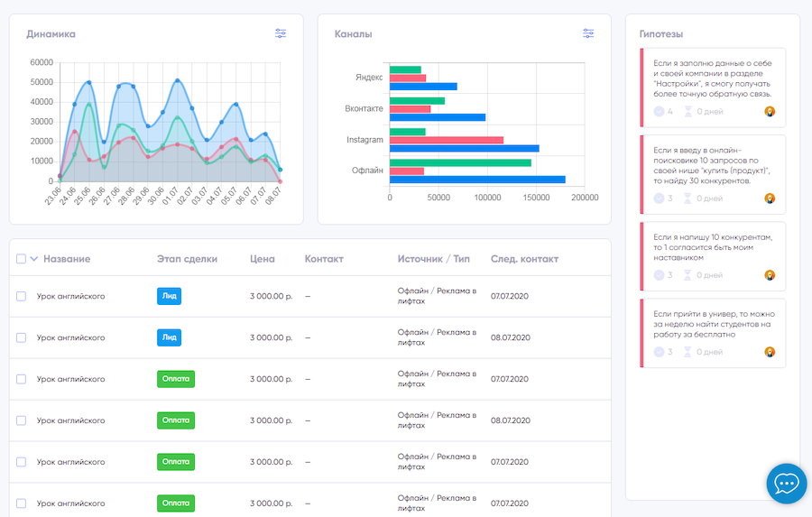Image resolution: width=812 pixels, height=517 pixels.
Task: Click checkmark counter icon on first hypothesis card
Action: (x=660, y=112)
